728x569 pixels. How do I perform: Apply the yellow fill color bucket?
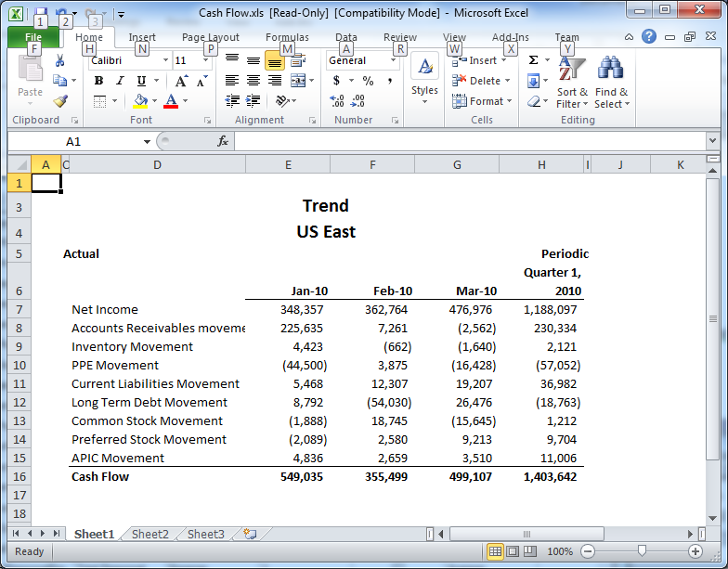(x=140, y=100)
